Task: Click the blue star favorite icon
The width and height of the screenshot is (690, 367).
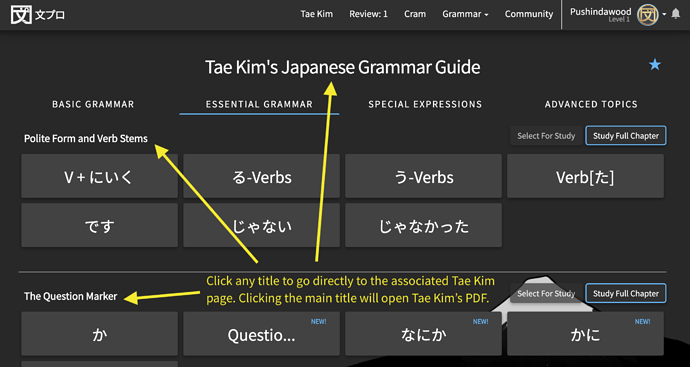Action: pyautogui.click(x=655, y=65)
